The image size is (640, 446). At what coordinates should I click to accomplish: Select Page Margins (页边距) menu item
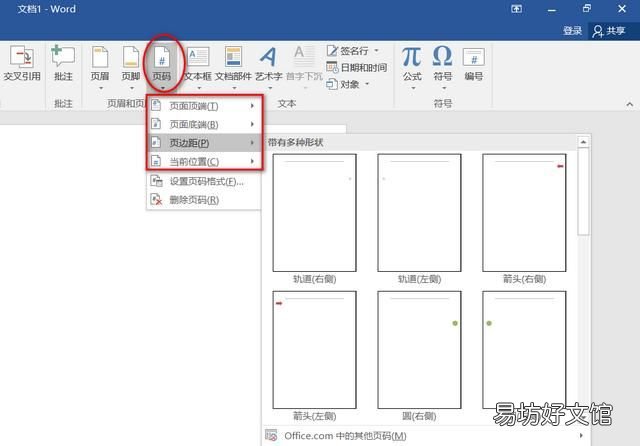point(204,143)
